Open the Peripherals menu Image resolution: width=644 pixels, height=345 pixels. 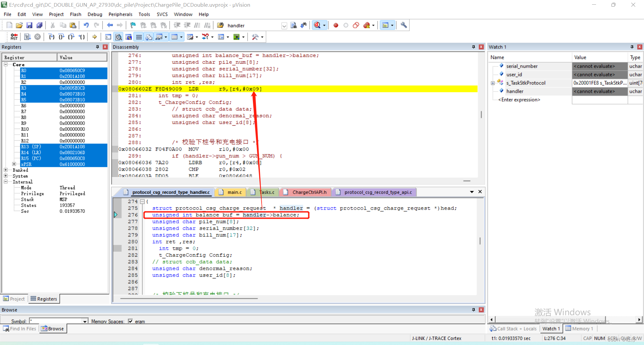point(120,14)
